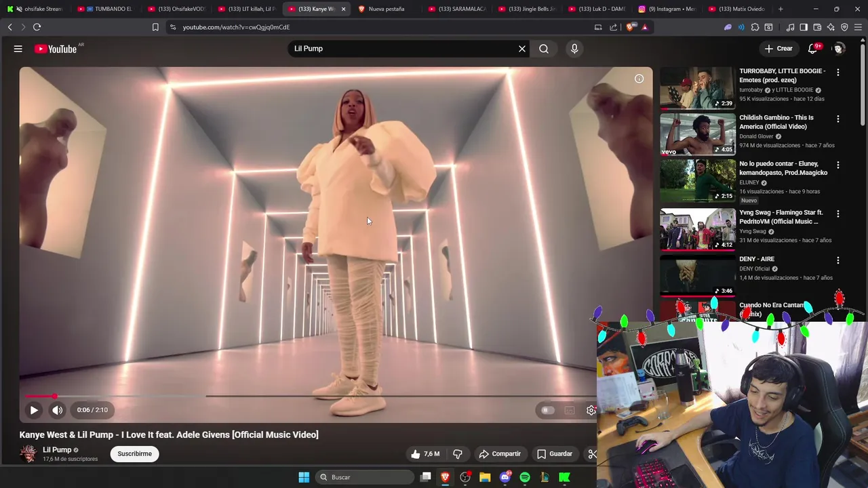Show video info card icon
The image size is (868, 488).
639,79
